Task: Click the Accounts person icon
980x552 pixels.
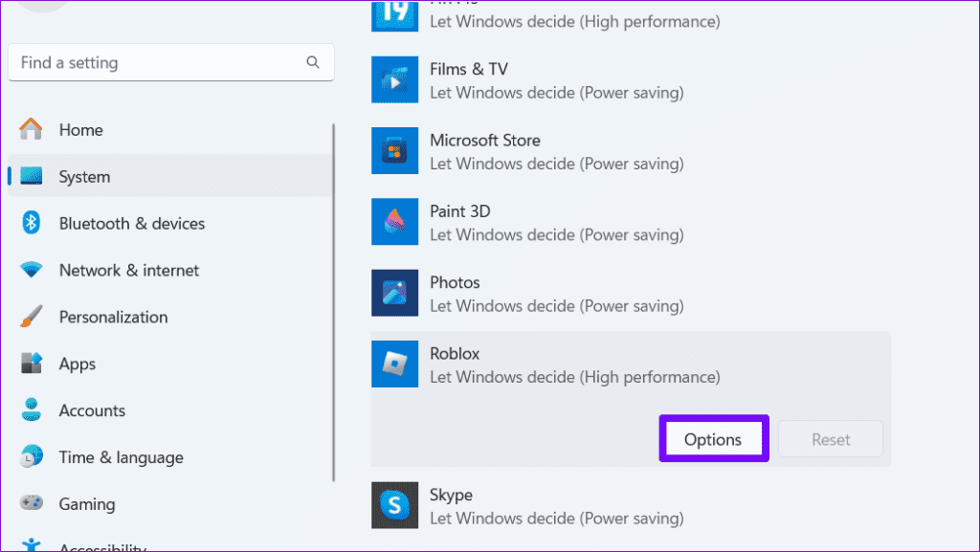Action: pos(31,409)
